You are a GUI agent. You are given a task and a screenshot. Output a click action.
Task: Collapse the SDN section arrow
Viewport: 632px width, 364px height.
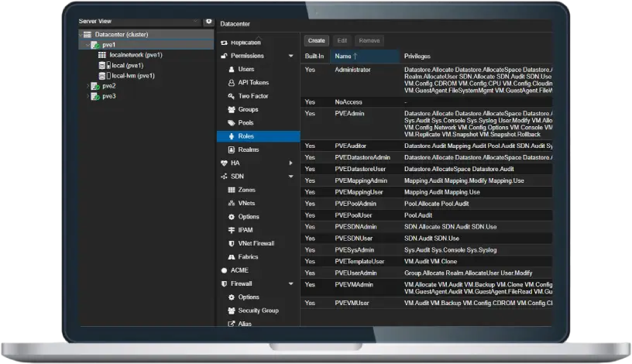(290, 177)
